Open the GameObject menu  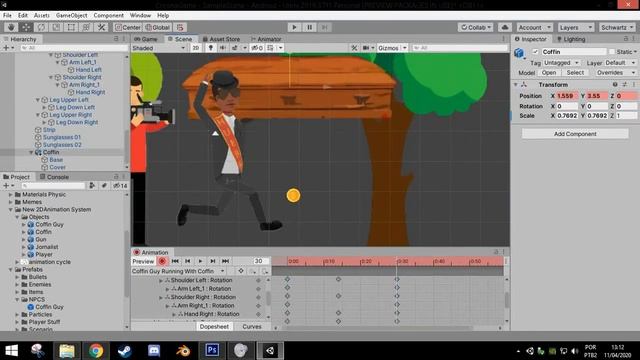[x=71, y=16]
